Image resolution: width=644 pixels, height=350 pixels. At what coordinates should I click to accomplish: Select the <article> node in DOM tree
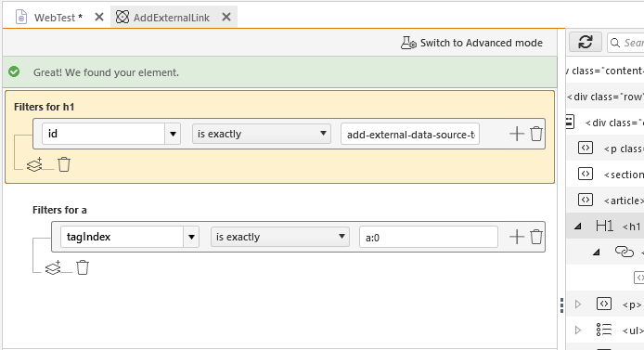pos(623,201)
